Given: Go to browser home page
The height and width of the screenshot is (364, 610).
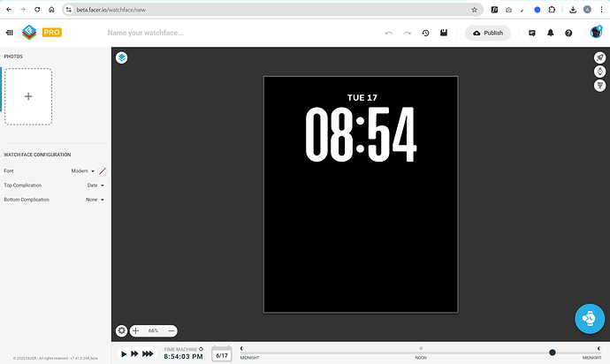Looking at the screenshot, I should tap(51, 10).
